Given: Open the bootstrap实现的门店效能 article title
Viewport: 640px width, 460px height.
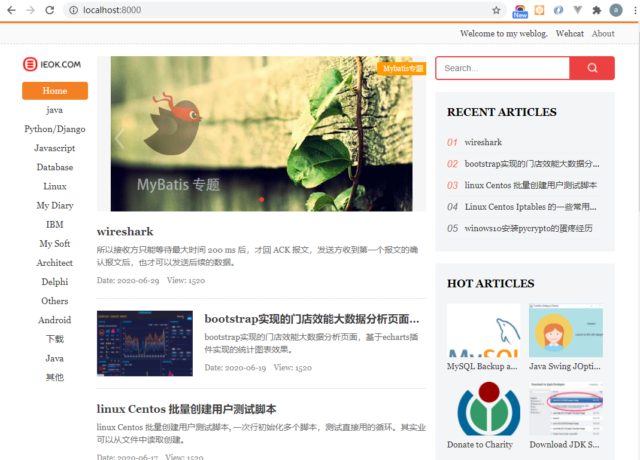Looking at the screenshot, I should pyautogui.click(x=312, y=319).
